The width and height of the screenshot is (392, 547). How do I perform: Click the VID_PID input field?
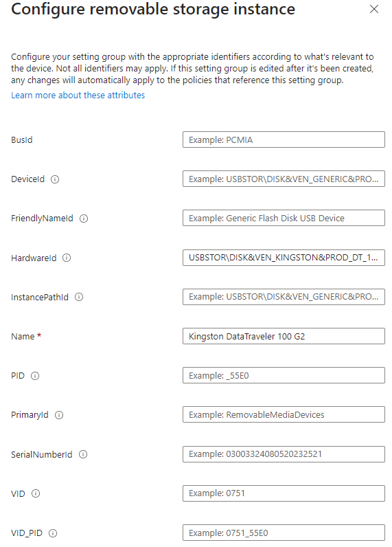(284, 533)
